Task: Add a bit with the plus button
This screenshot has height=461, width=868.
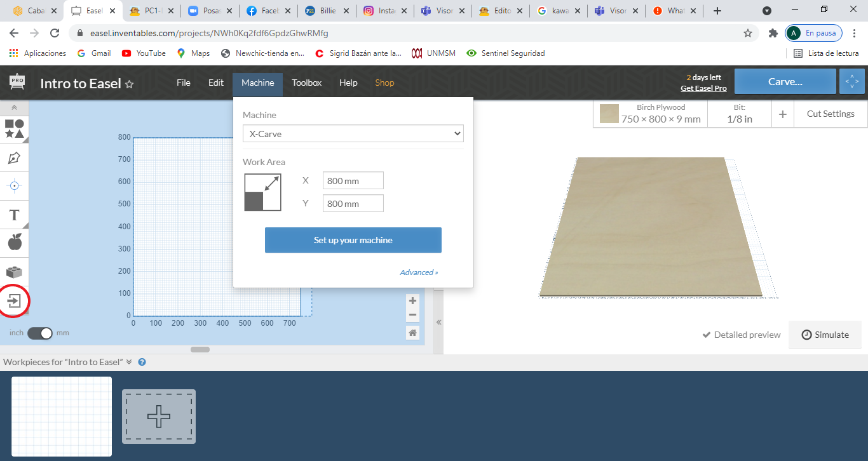Action: click(783, 114)
